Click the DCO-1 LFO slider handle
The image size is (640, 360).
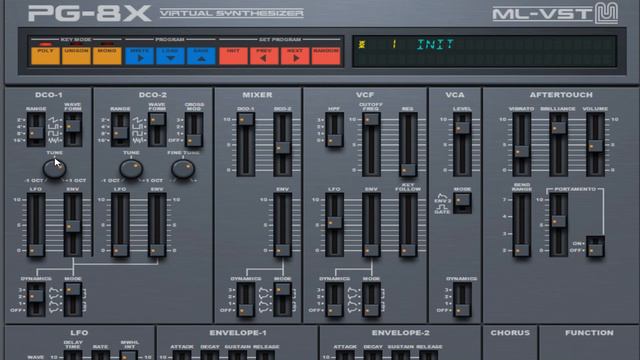pyautogui.click(x=36, y=250)
